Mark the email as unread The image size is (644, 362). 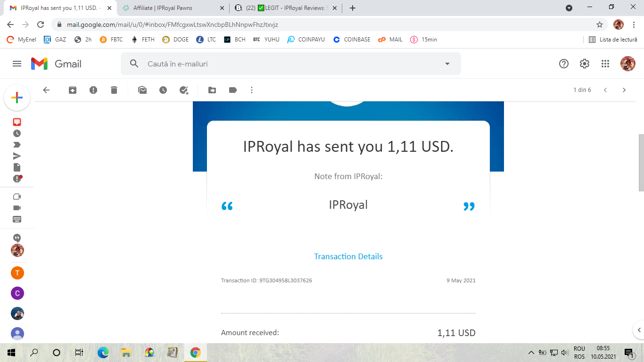142,90
